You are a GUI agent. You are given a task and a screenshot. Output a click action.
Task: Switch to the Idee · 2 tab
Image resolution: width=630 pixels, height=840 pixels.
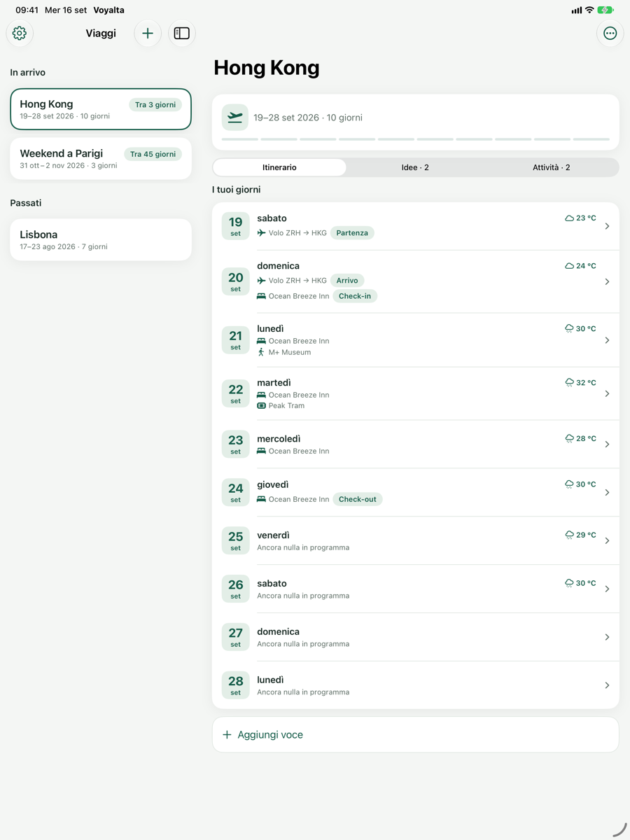click(x=415, y=167)
